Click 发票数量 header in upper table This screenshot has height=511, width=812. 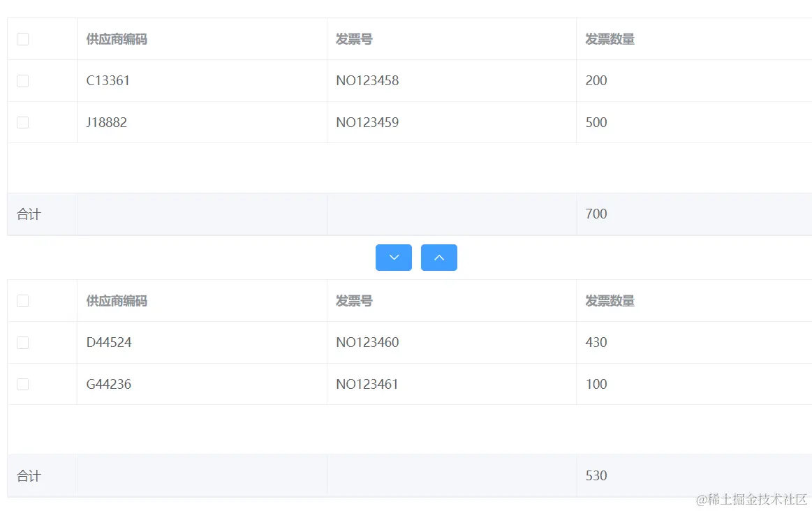tap(610, 39)
